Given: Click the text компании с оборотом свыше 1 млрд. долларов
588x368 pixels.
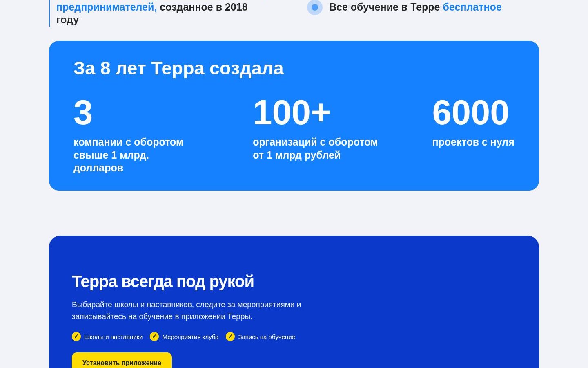Looking at the screenshot, I should click(129, 155).
